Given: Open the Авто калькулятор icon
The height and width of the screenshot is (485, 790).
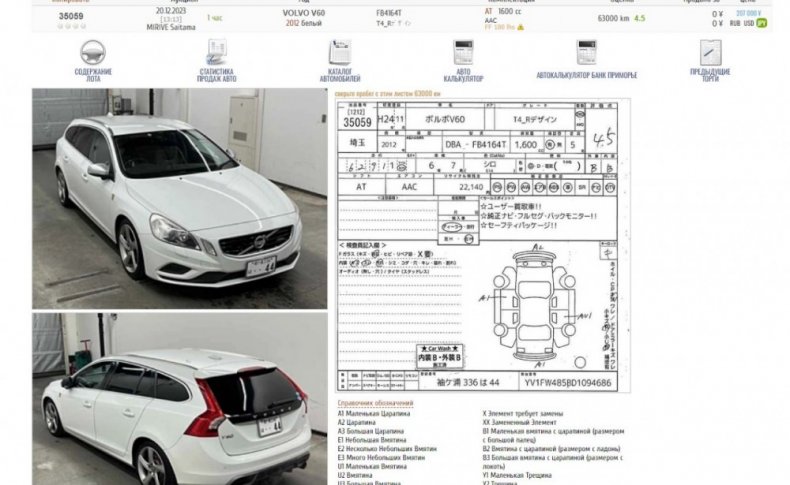Looking at the screenshot, I should (463, 52).
